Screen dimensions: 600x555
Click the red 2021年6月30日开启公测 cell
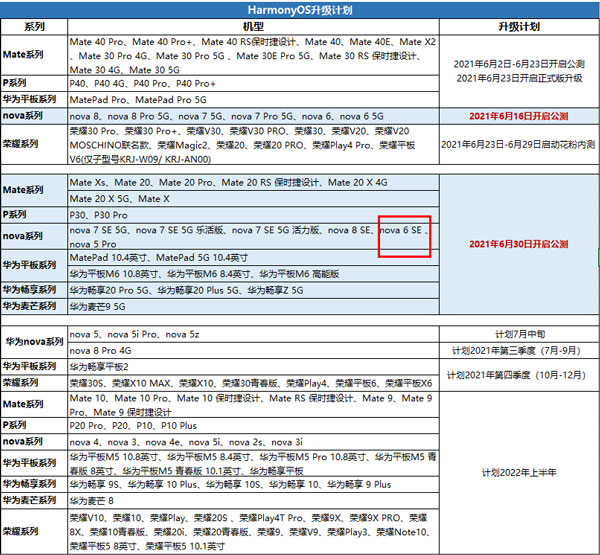coord(519,244)
